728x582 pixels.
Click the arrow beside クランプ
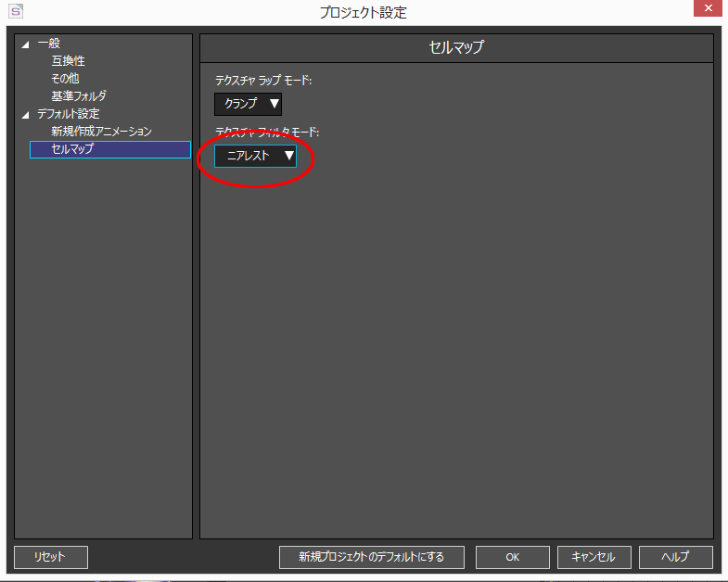tap(275, 104)
